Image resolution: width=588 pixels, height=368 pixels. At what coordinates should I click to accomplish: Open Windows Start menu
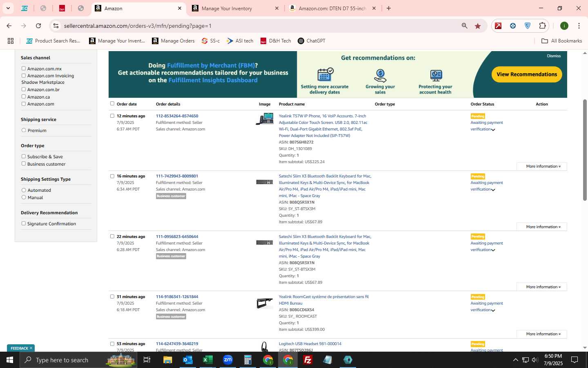pos(10,360)
